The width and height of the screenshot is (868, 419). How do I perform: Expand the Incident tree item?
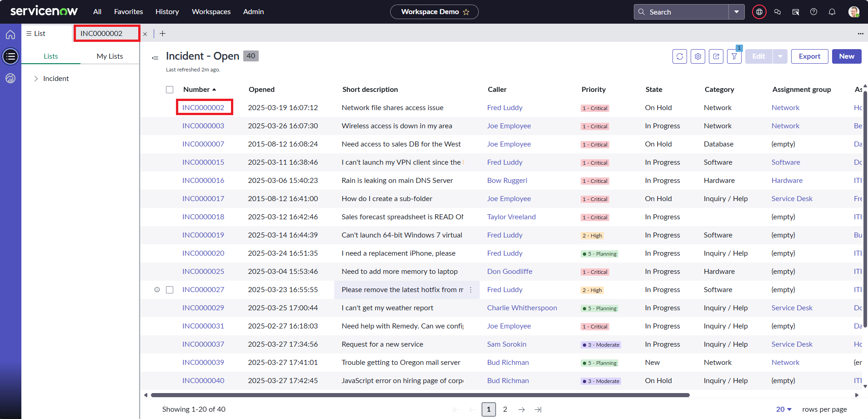click(36, 79)
